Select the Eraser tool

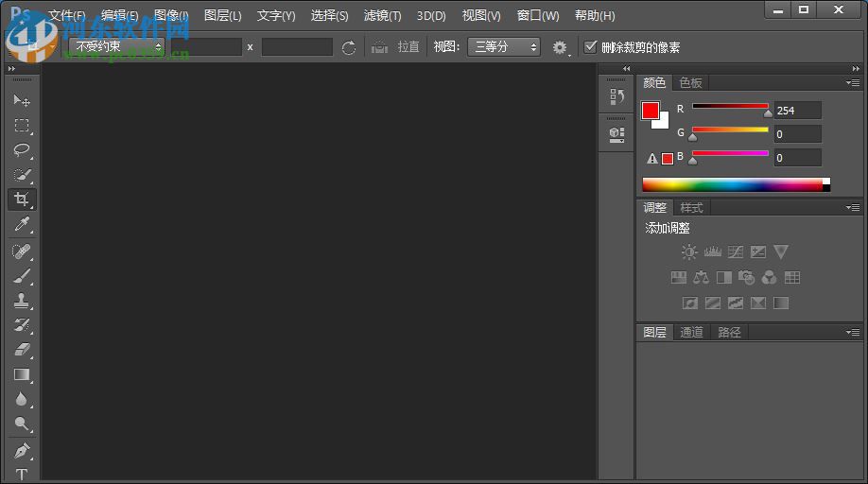coord(22,350)
